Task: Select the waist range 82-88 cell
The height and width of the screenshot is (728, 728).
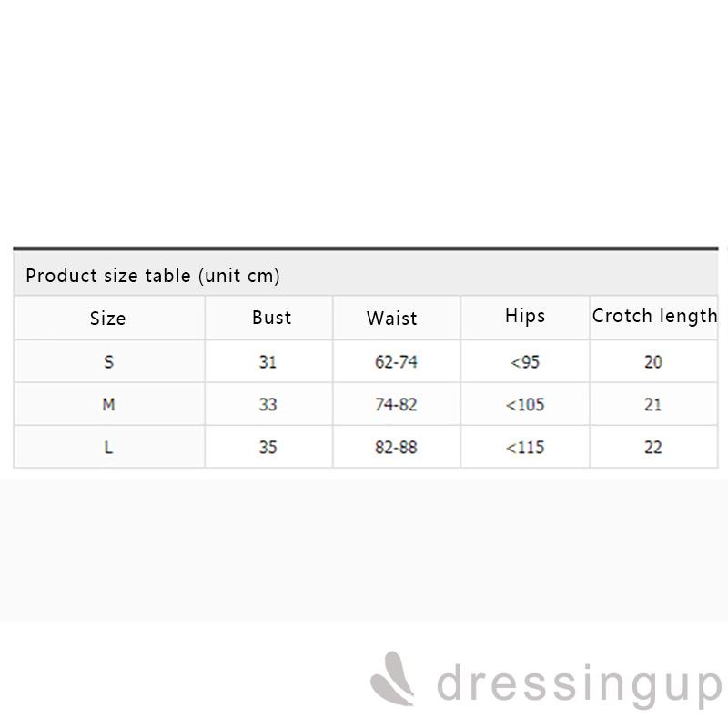Action: click(x=396, y=448)
